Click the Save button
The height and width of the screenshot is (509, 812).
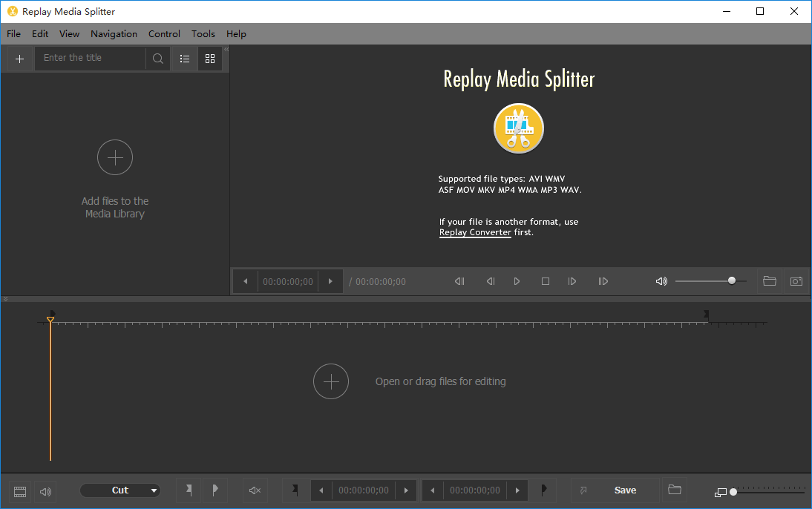[625, 490]
